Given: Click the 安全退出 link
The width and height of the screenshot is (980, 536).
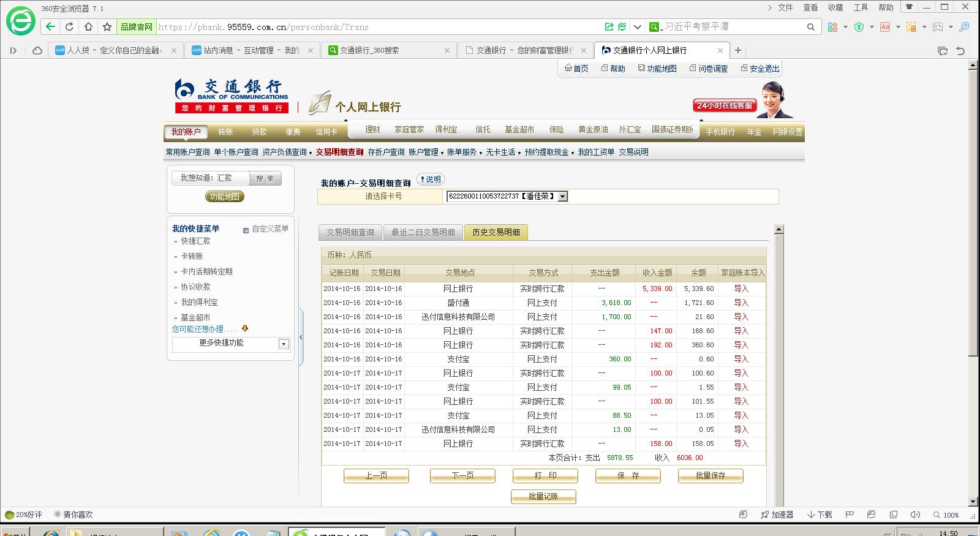Looking at the screenshot, I should (759, 69).
